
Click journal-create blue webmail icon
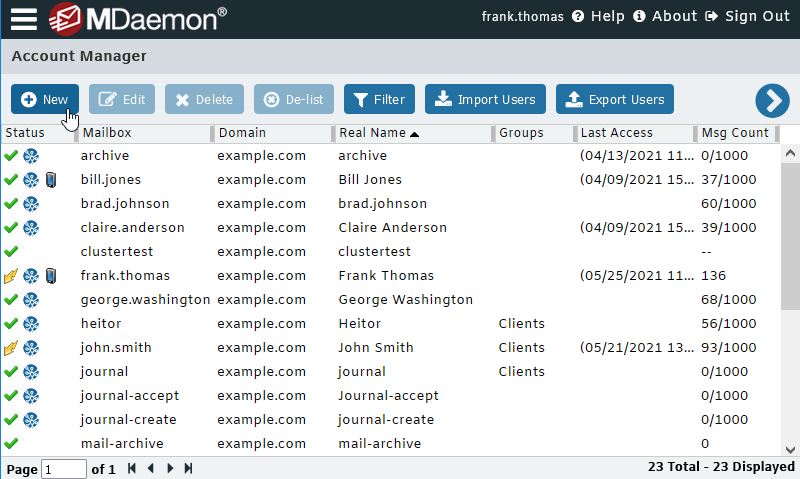pyautogui.click(x=31, y=419)
